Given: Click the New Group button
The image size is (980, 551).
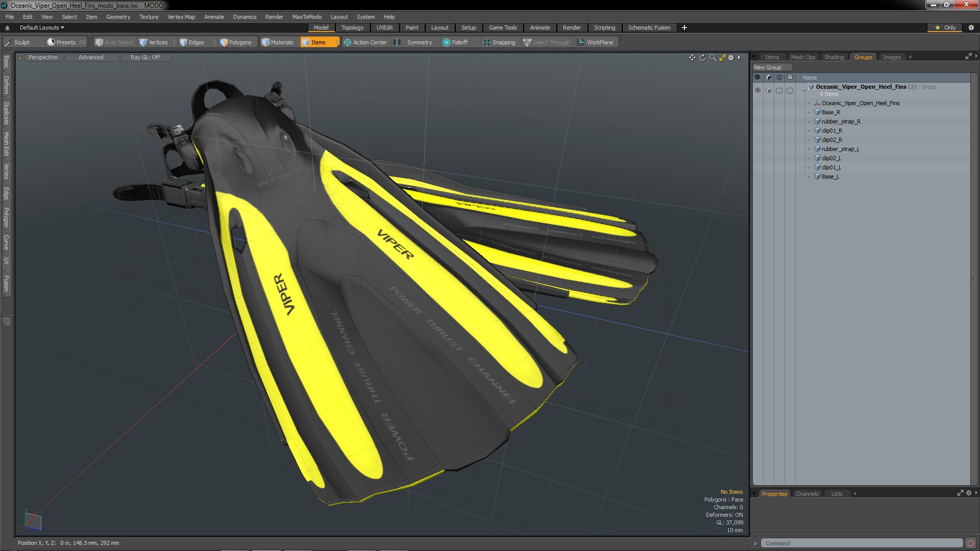Looking at the screenshot, I should [772, 67].
